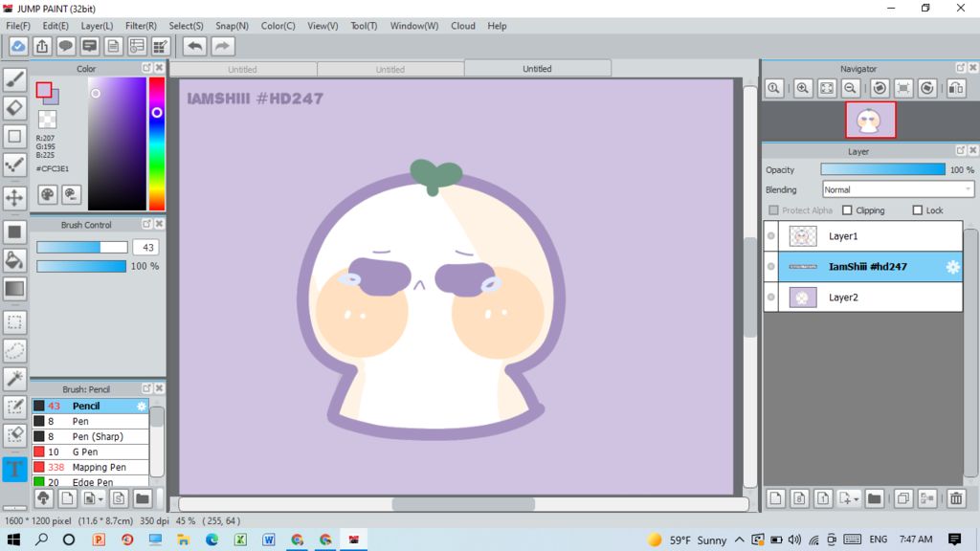This screenshot has height=551, width=980.
Task: Click the layer Opacity slider bar
Action: point(883,169)
